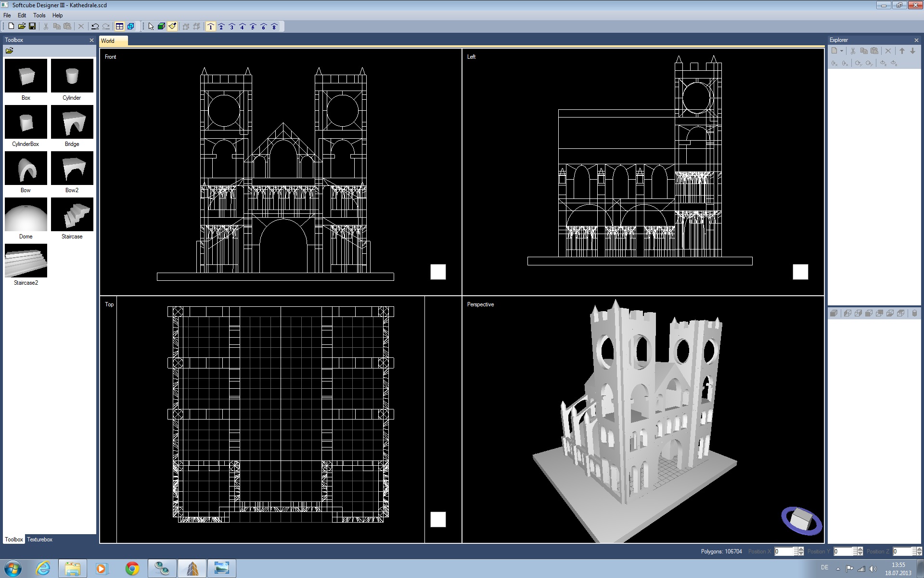
Task: Toggle the blue 3D cube view
Action: pos(130,26)
